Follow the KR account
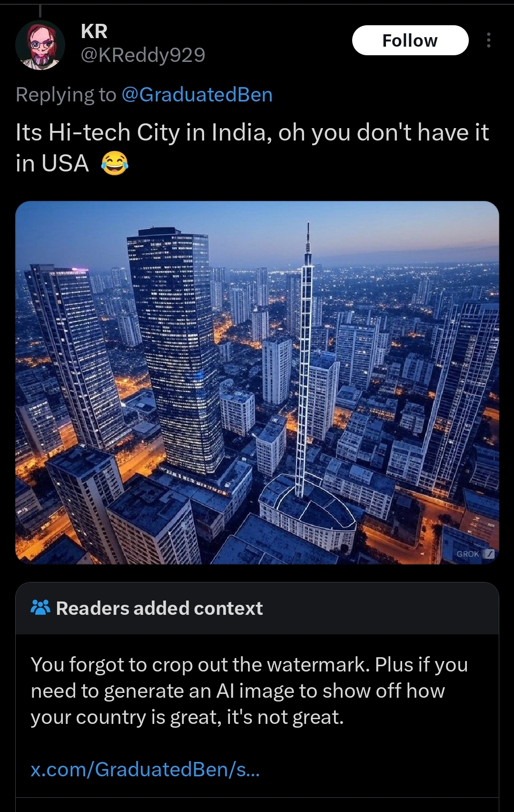The image size is (514, 812). 410,40
